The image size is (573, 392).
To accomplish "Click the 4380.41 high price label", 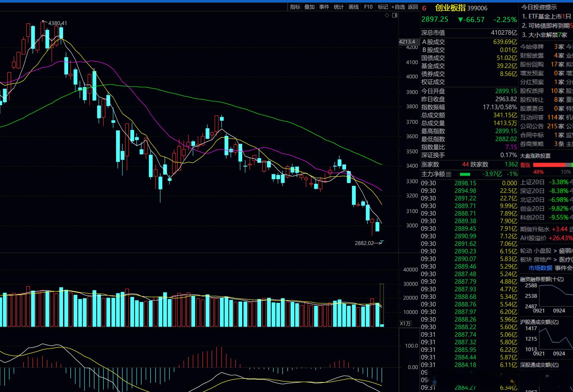I will (x=58, y=23).
